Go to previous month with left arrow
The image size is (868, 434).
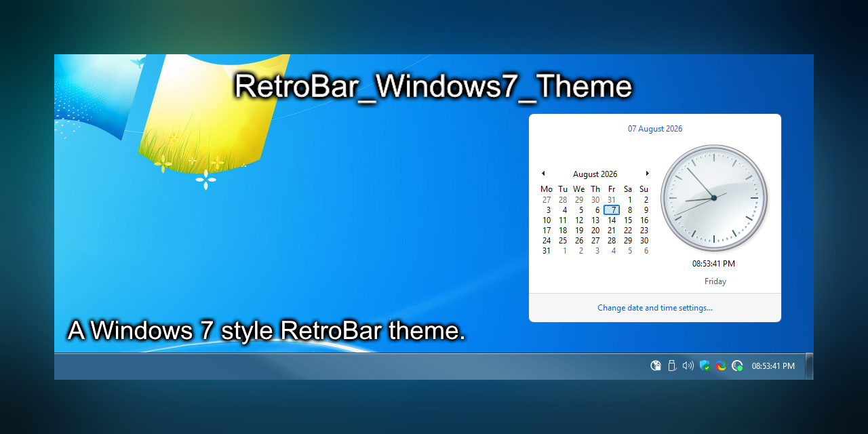click(x=543, y=174)
